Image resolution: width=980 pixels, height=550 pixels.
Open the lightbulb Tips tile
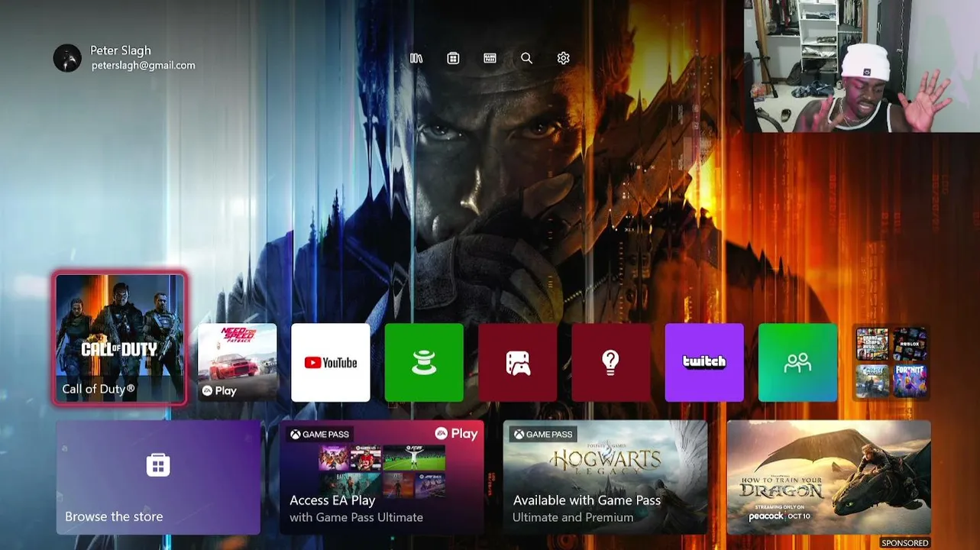[x=611, y=362]
